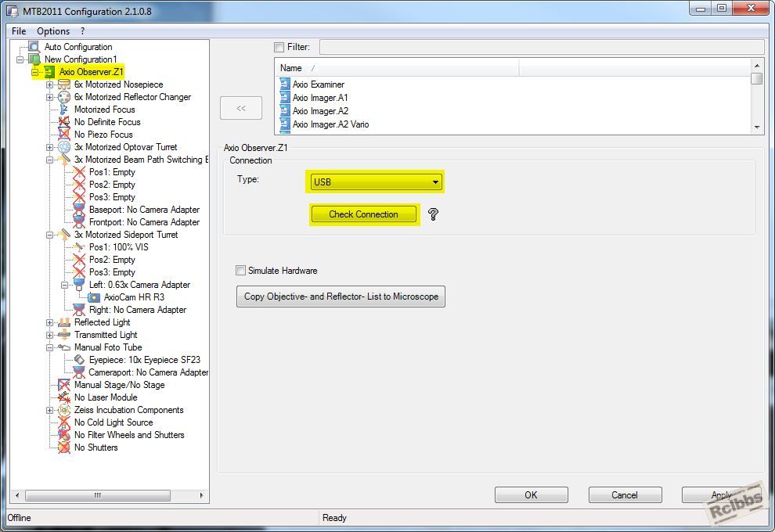Click the Sideport Pos1 100% VIS icon
The height and width of the screenshot is (532, 775).
[78, 247]
